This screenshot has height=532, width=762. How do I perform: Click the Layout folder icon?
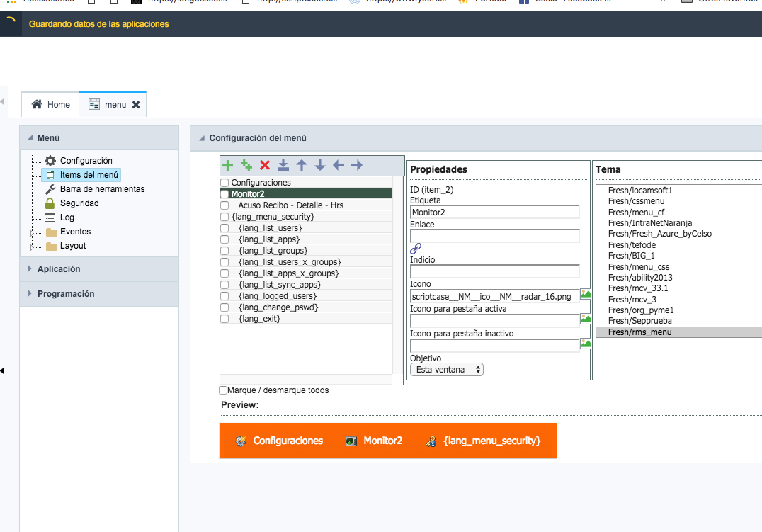(52, 246)
